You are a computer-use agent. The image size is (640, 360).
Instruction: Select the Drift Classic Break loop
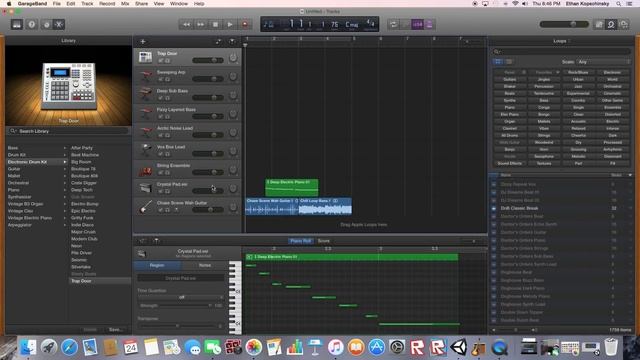coord(562,208)
